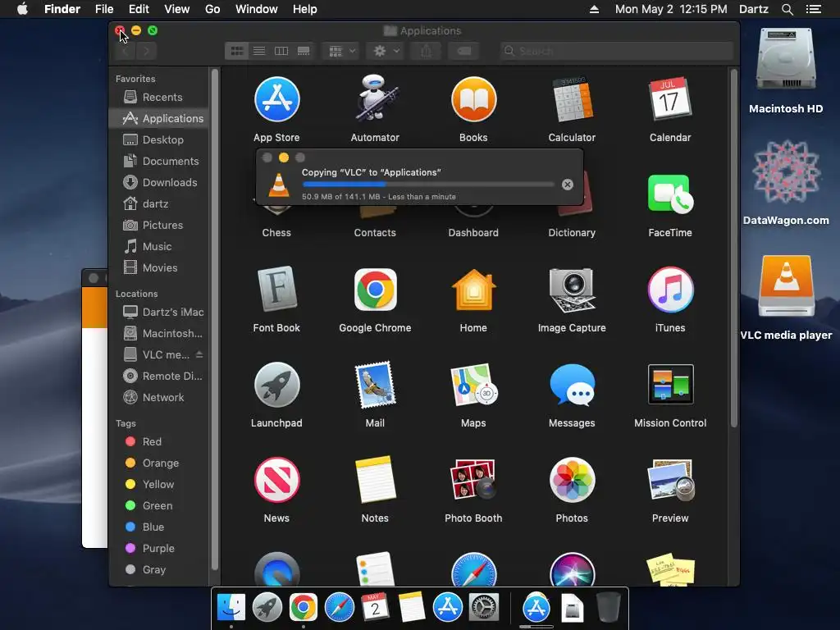The width and height of the screenshot is (840, 630).
Task: Open the Maps application
Action: (473, 385)
